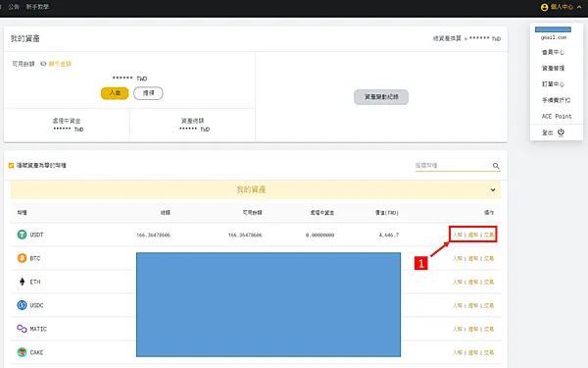Click the gmail.com account email text
588x368 pixels.
click(554, 37)
